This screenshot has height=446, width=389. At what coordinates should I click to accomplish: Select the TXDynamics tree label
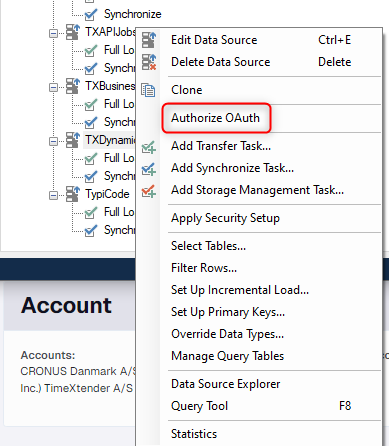(x=110, y=140)
